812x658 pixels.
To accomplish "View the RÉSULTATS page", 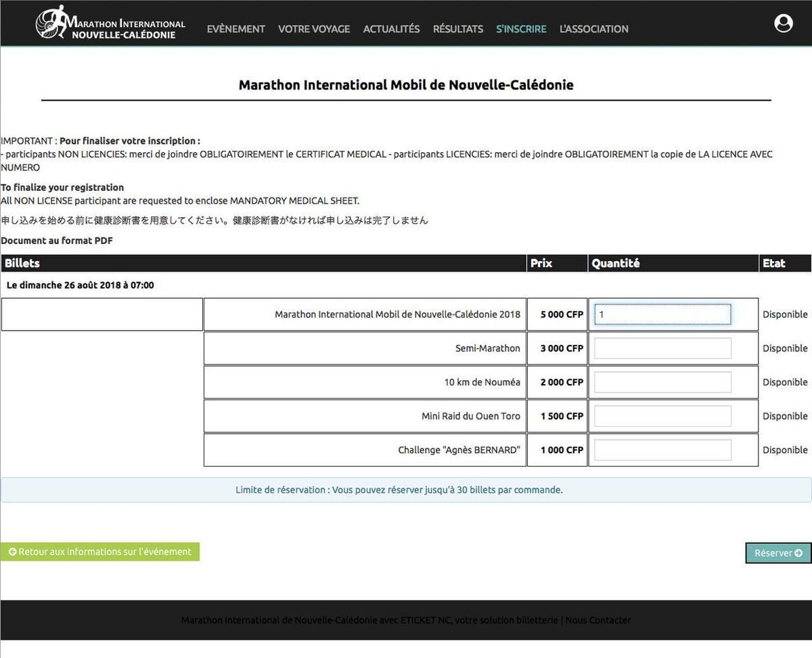I will coord(458,29).
